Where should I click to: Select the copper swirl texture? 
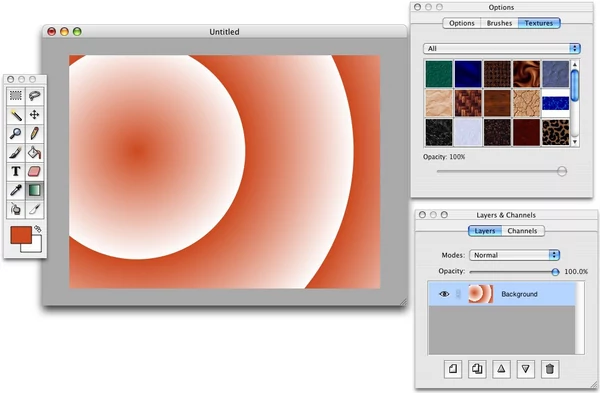[x=526, y=74]
